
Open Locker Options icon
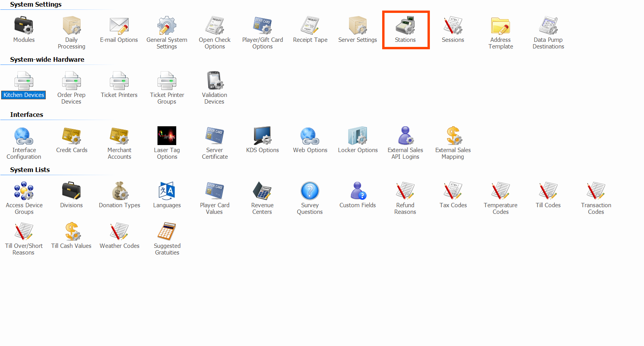(x=358, y=136)
